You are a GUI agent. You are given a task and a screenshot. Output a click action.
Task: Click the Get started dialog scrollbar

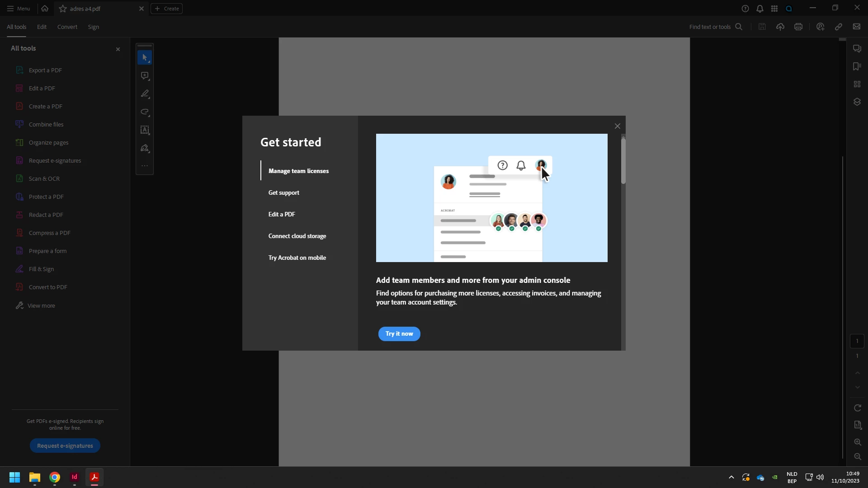tap(623, 161)
